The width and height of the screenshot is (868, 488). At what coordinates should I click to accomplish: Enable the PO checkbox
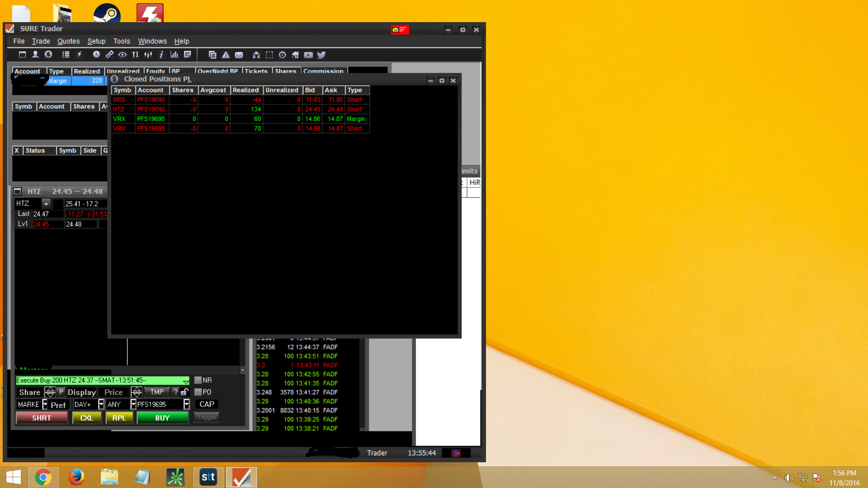pyautogui.click(x=198, y=392)
